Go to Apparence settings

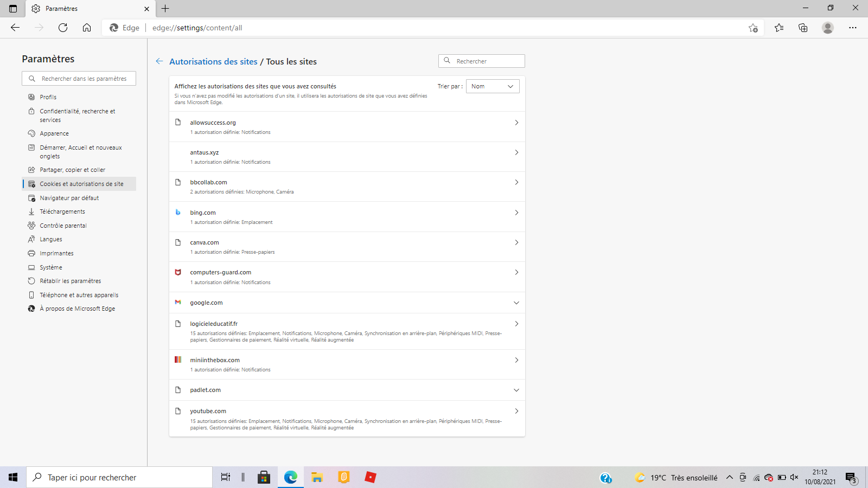(x=79, y=133)
